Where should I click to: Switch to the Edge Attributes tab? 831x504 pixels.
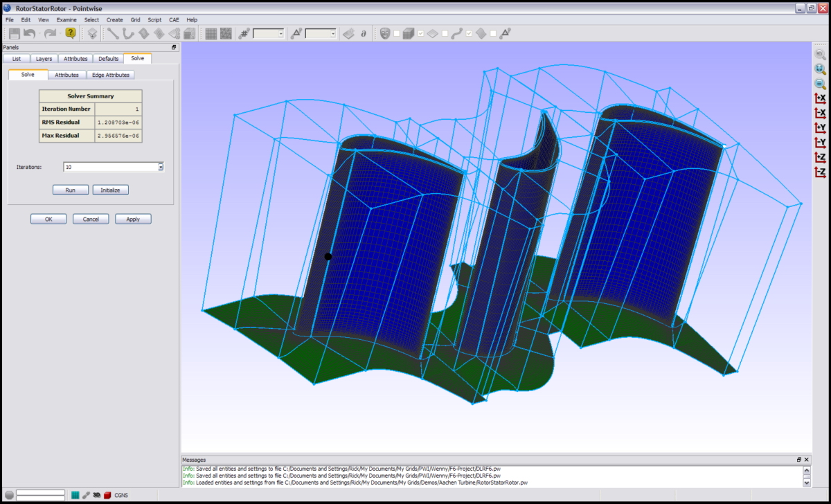coord(111,75)
